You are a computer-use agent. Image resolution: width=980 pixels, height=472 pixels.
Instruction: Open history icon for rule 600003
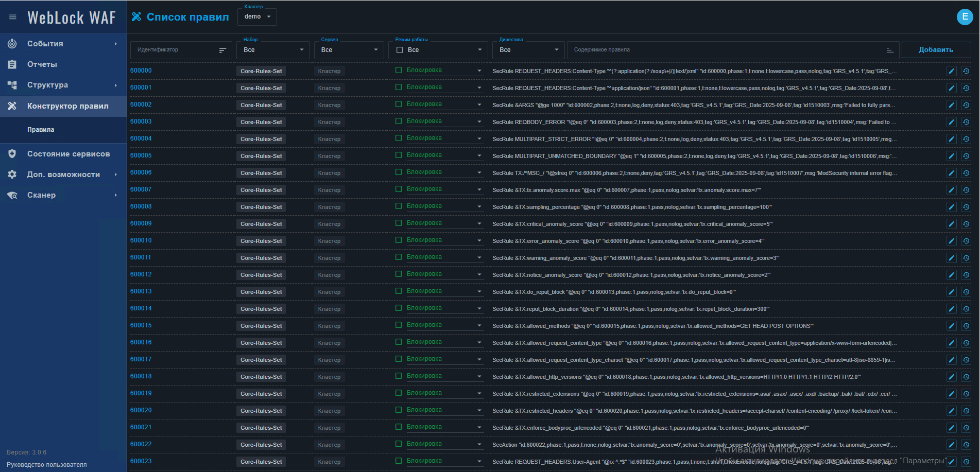click(966, 122)
